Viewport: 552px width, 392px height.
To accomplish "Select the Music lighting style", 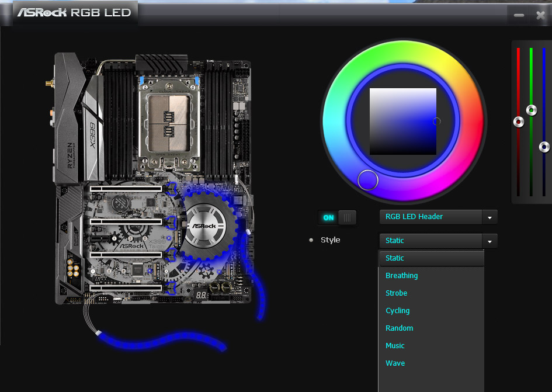I will pyautogui.click(x=395, y=346).
